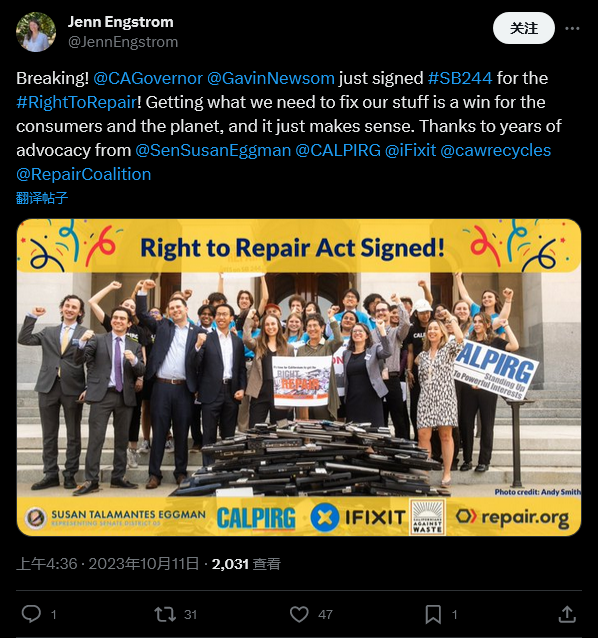The height and width of the screenshot is (638, 598).
Task: Open the share post icon
Action: pos(567,614)
